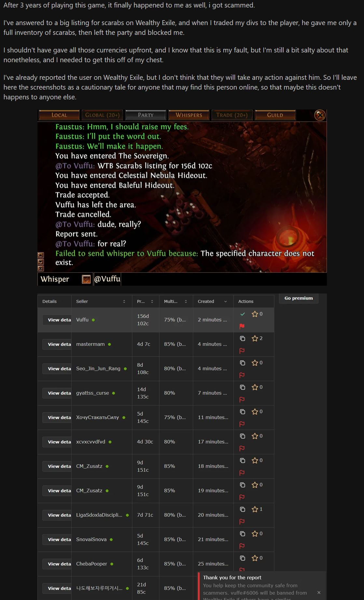This screenshot has width=364, height=600.
Task: Copy whisper for SnovaiSnova listing
Action: 243,534
